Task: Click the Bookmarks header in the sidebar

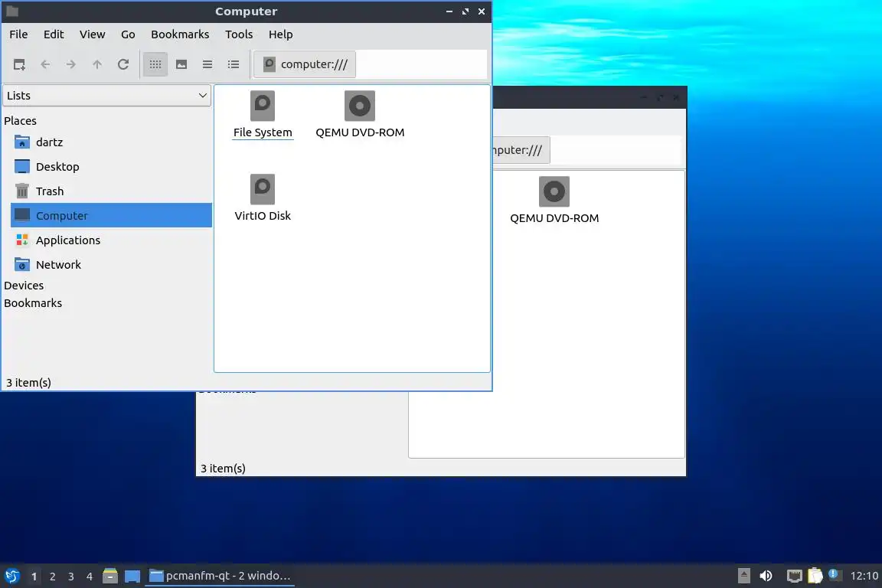Action: [x=33, y=302]
